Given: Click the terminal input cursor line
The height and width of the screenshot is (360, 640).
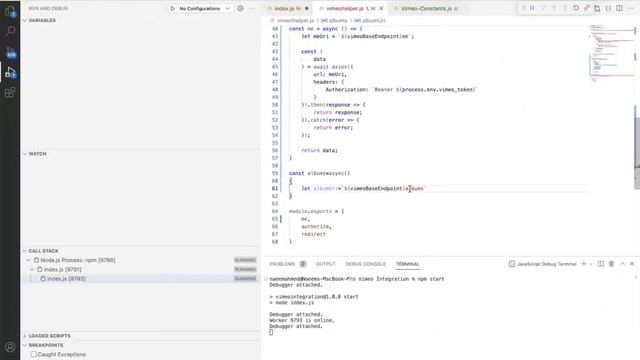Looking at the screenshot, I should click(x=271, y=332).
